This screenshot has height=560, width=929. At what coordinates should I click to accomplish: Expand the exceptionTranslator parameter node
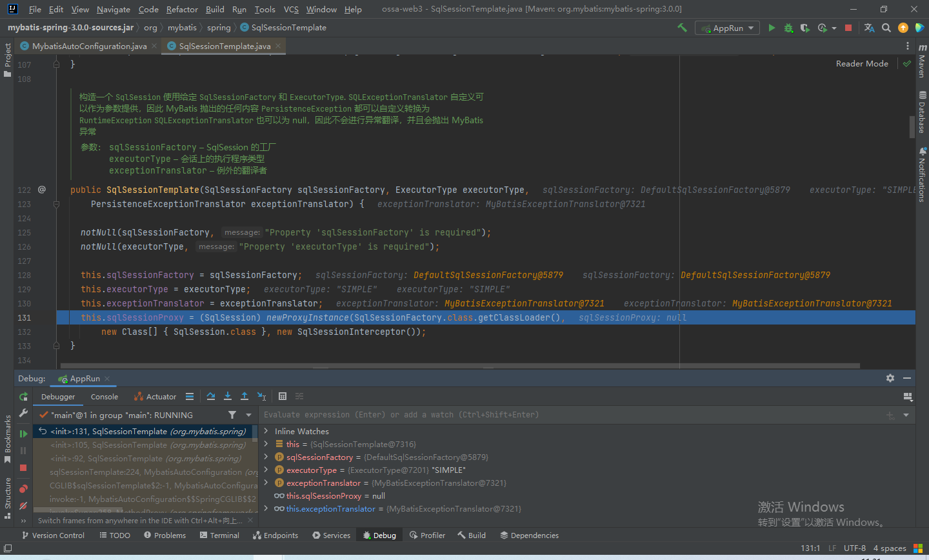point(266,483)
